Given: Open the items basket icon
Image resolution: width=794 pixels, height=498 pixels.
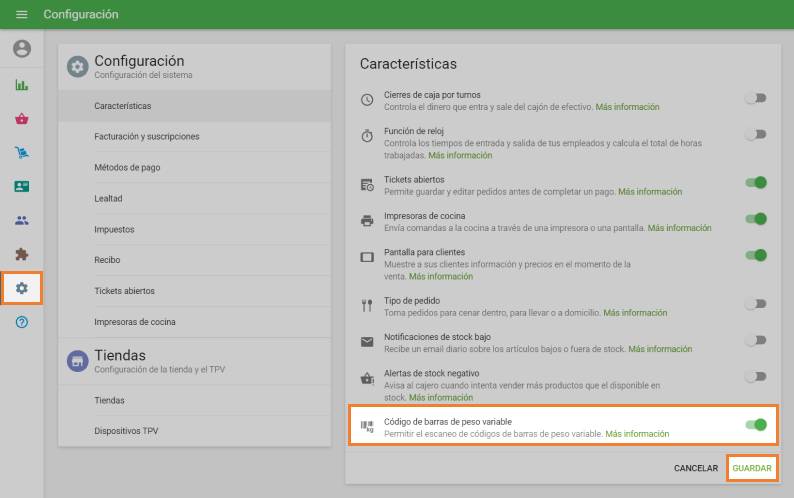Looking at the screenshot, I should [22, 119].
